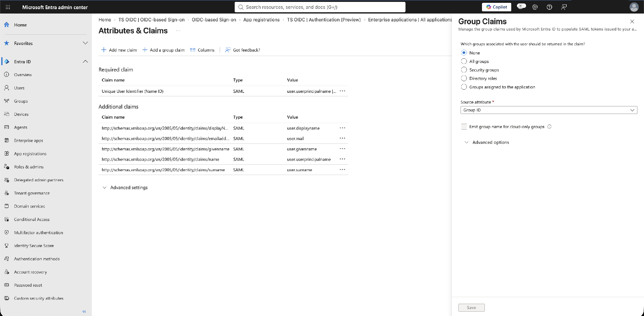Click the Devices icon in sidebar
Viewport: 644px width, 316px height.
point(7,114)
